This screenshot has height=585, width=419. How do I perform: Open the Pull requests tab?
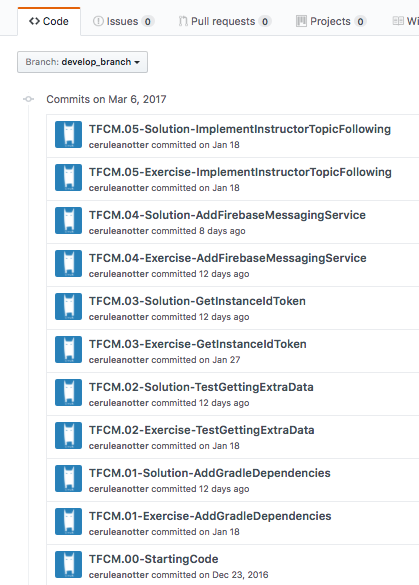pyautogui.click(x=225, y=21)
